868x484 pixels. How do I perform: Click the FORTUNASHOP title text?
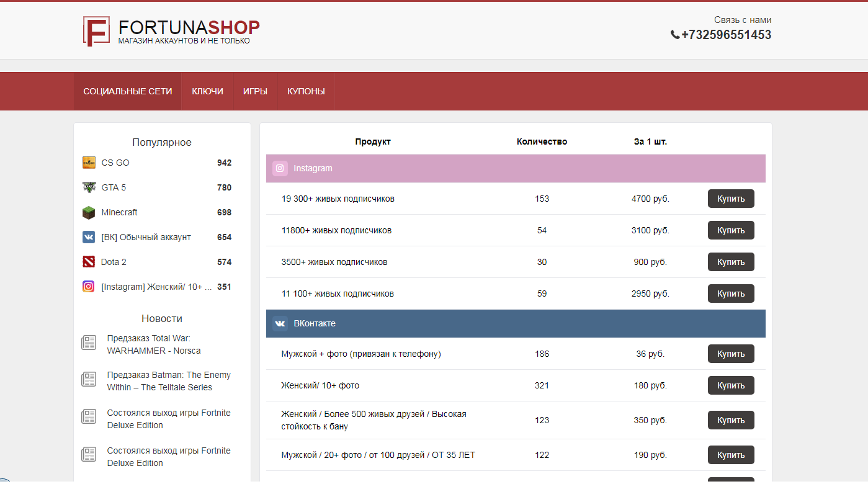pyautogui.click(x=189, y=27)
